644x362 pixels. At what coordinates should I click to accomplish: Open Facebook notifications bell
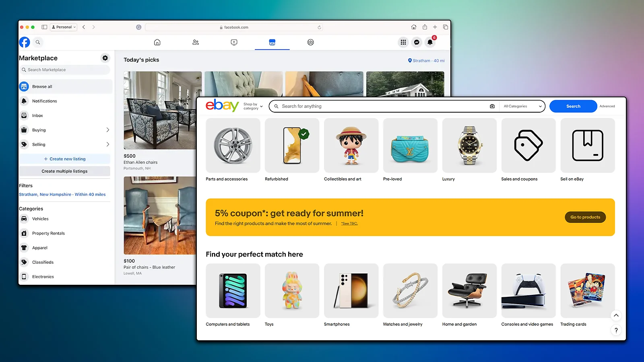pos(430,42)
